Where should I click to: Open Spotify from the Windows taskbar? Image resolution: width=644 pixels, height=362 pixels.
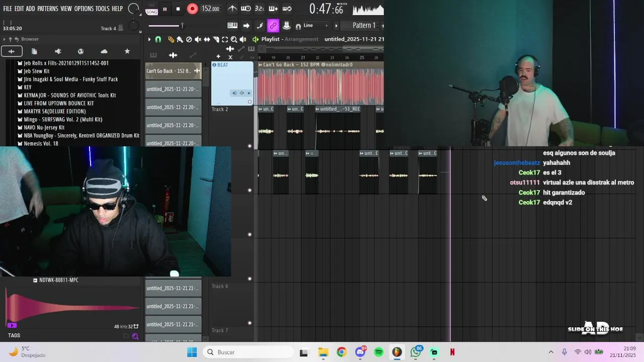[378, 352]
